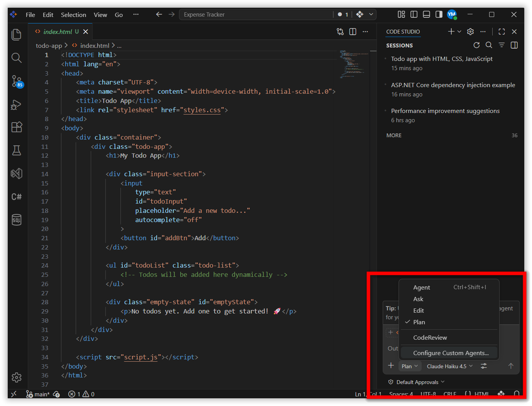
Task: Open the Explorer view in activity bar
Action: pos(16,35)
